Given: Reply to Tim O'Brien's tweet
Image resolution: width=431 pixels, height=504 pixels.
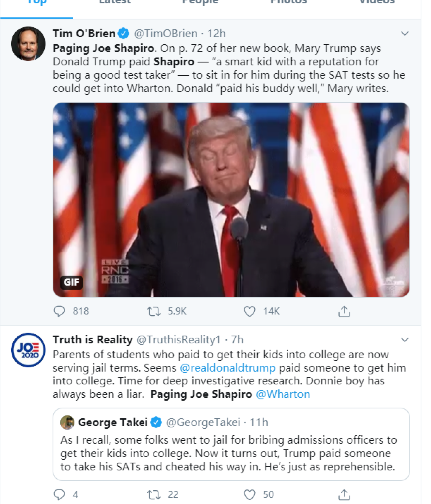Looking at the screenshot, I should click(x=60, y=311).
